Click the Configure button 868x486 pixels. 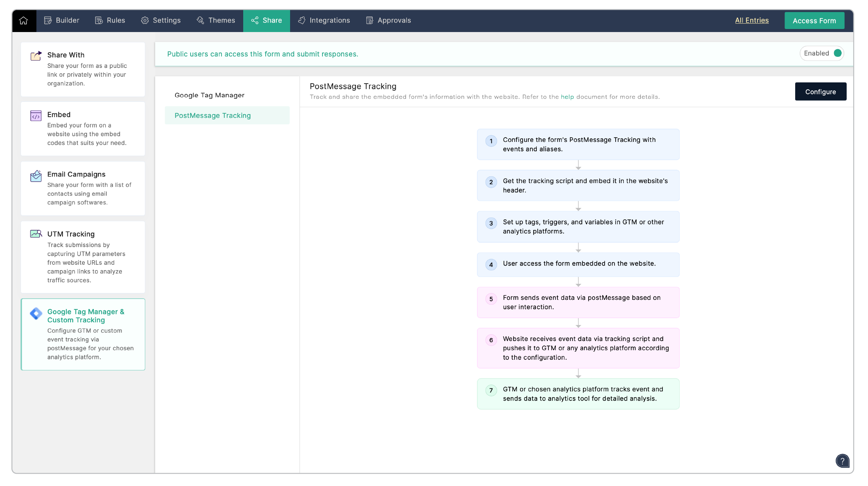pyautogui.click(x=820, y=91)
